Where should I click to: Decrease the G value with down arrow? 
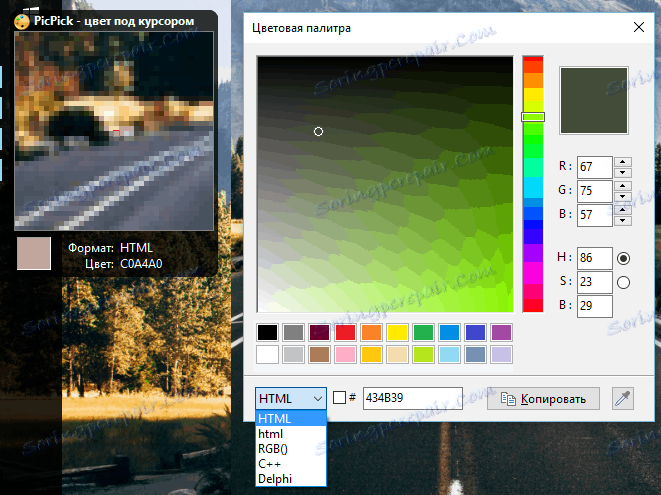pos(623,196)
